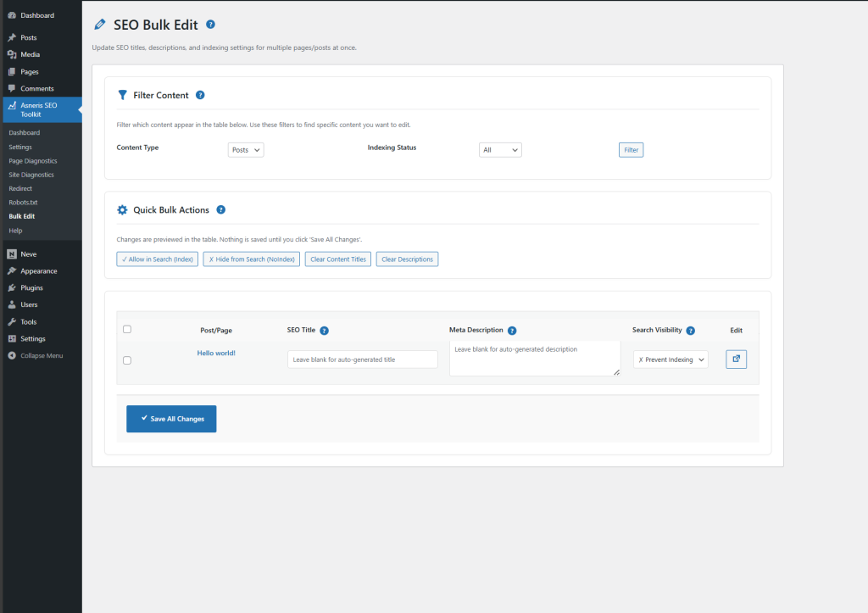
Task: Select the Media icon in the admin sidebar
Action: (x=10, y=53)
